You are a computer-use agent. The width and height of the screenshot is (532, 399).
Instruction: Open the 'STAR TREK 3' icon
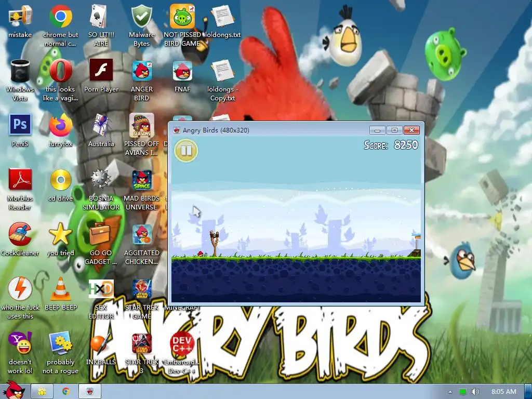point(142,343)
